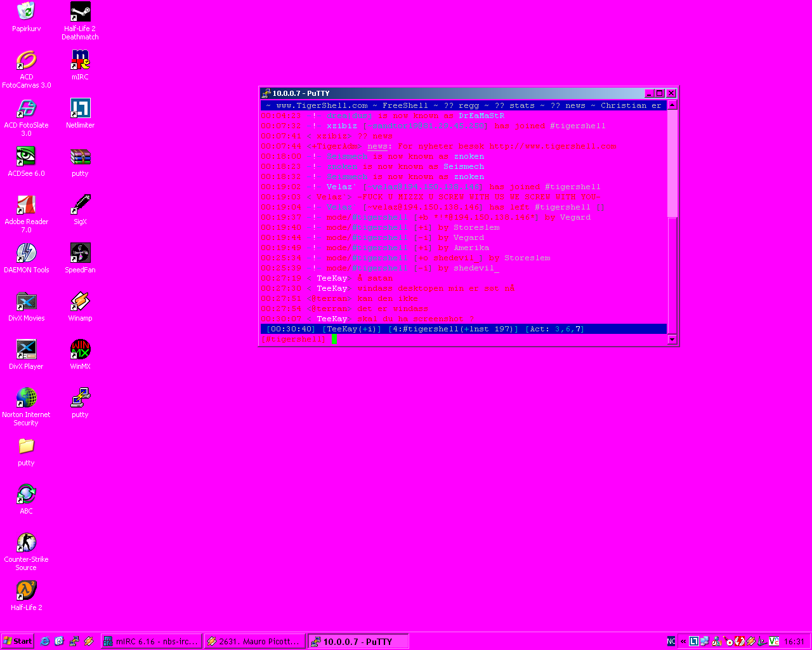Click the underlined word news in chat
Viewport: 812px width, 650px height.
[377, 146]
